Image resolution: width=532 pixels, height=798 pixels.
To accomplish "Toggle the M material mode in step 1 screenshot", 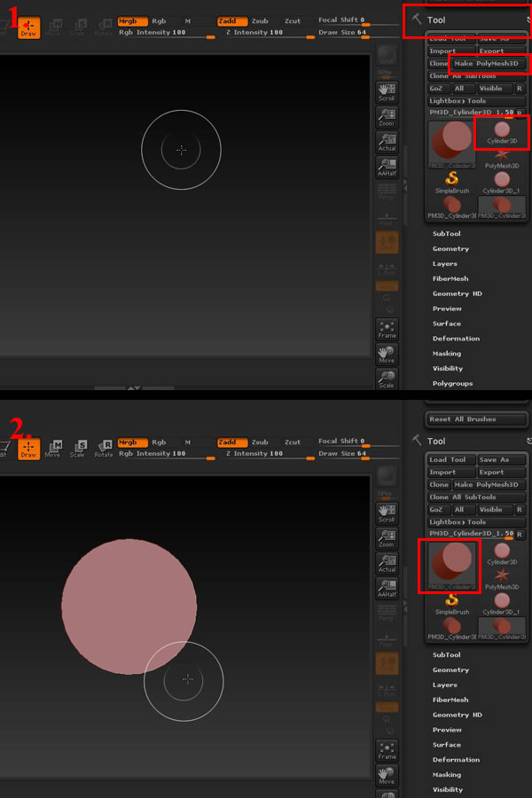I will pos(187,21).
